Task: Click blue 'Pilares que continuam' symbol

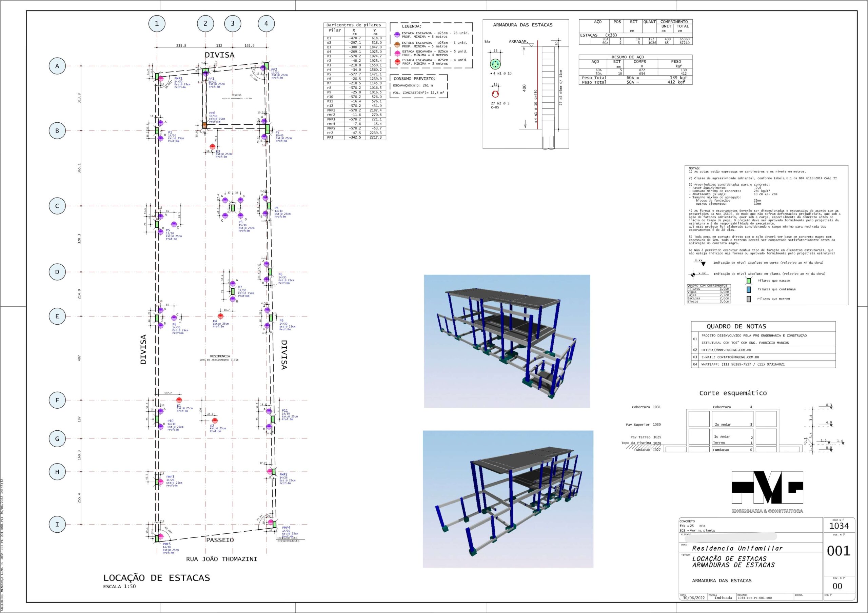Action: pos(749,289)
